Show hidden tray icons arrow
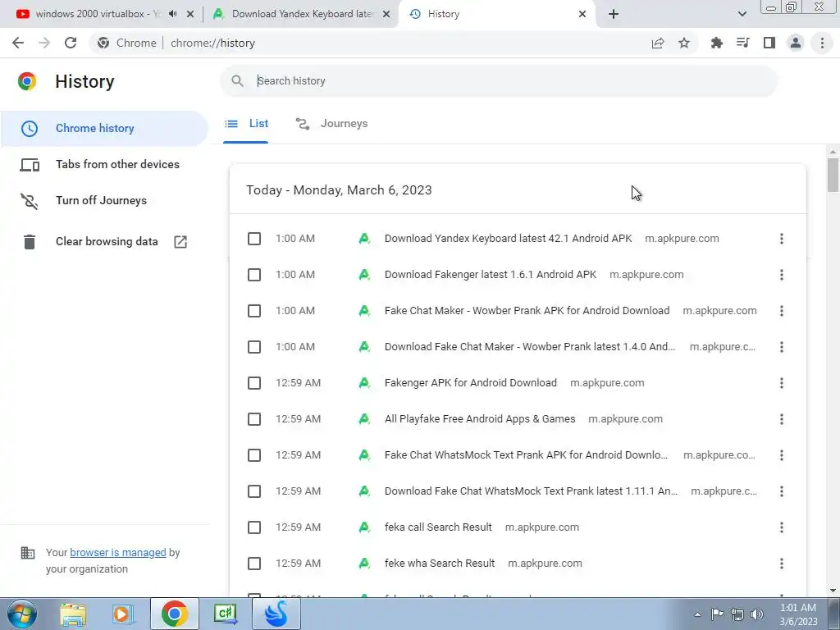Image resolution: width=840 pixels, height=630 pixels. click(x=697, y=614)
